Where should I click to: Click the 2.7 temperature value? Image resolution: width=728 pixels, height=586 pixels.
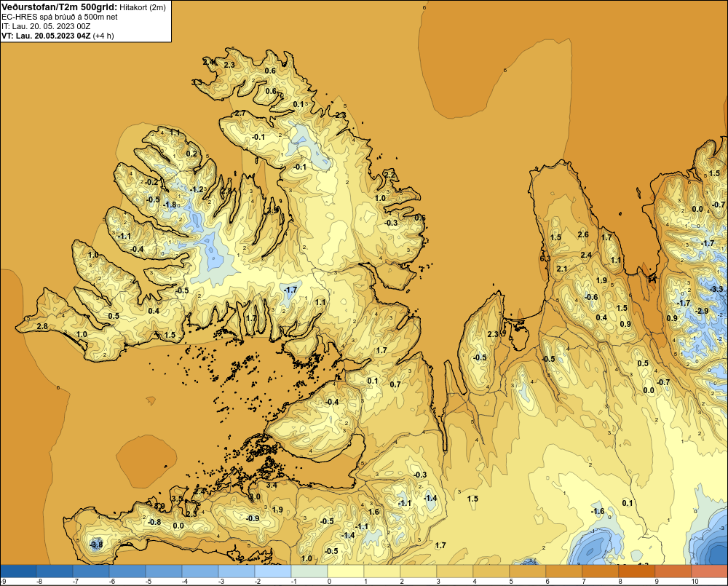point(240,113)
